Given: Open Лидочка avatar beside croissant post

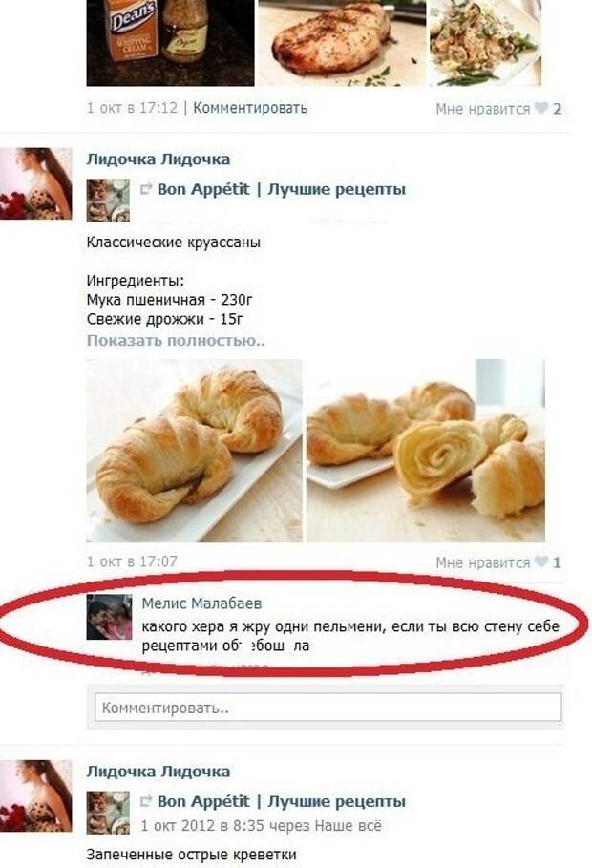Looking at the screenshot, I should (x=36, y=183).
